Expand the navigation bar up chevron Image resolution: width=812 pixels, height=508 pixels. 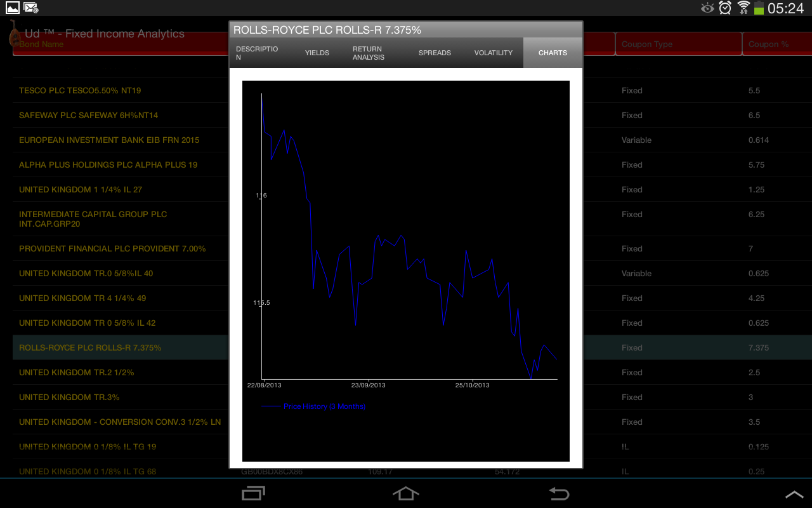coord(794,494)
